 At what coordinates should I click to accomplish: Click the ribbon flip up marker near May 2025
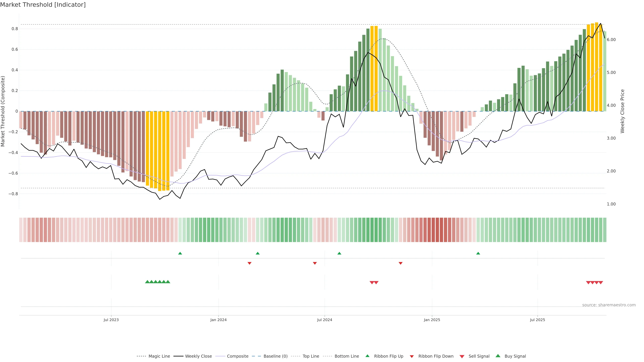[x=478, y=253]
